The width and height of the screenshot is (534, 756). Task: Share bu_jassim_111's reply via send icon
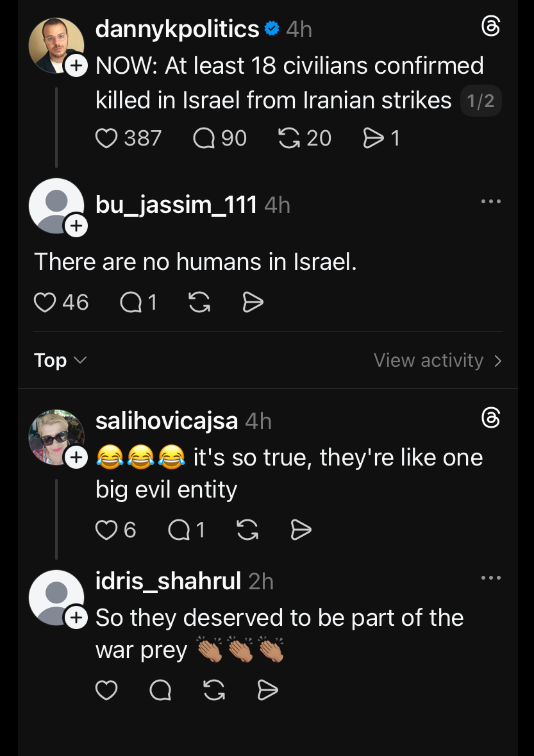point(253,302)
